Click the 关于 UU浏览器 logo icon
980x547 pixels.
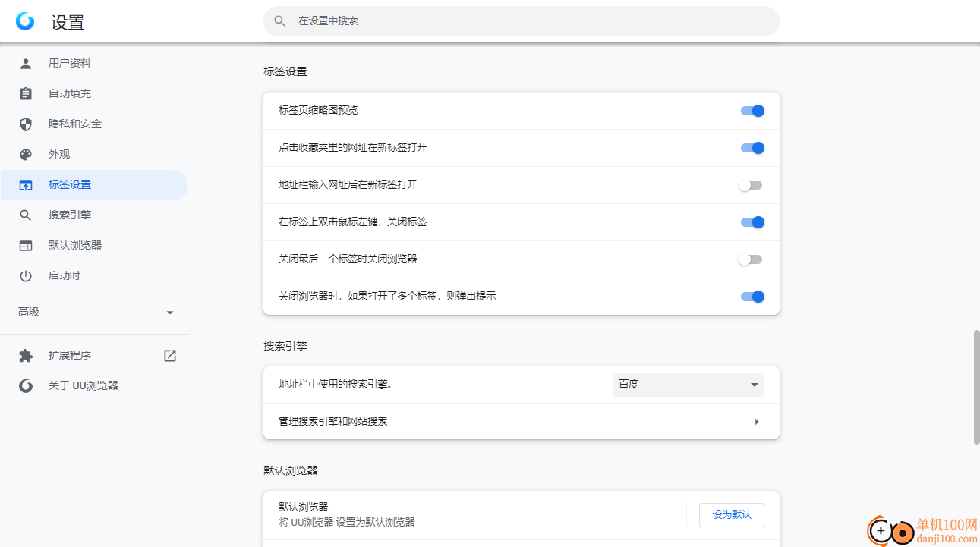click(x=26, y=385)
